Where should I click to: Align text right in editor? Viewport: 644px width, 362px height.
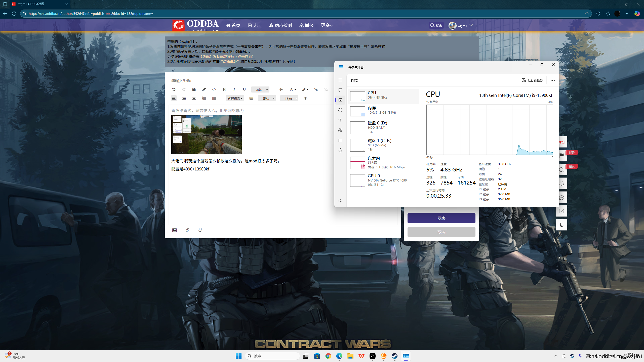184,98
